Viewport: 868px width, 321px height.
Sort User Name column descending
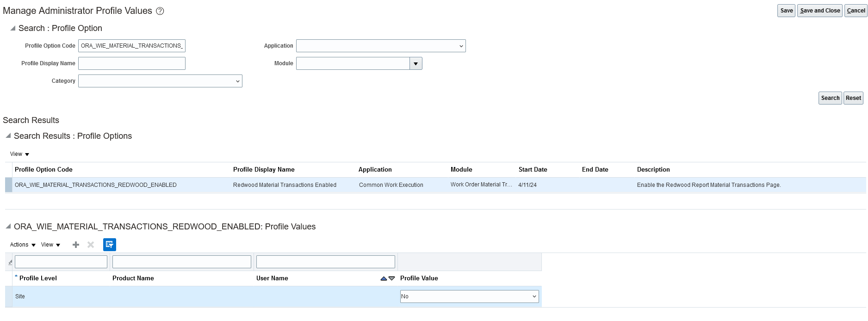[392, 278]
